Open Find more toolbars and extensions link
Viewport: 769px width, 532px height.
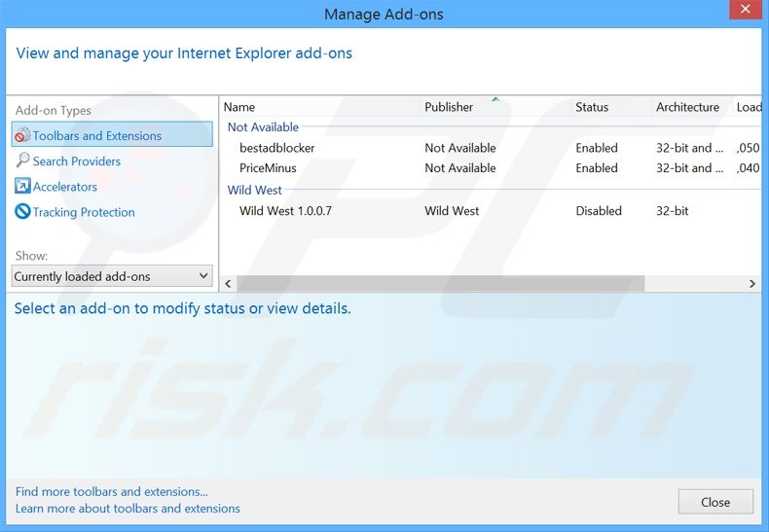112,492
